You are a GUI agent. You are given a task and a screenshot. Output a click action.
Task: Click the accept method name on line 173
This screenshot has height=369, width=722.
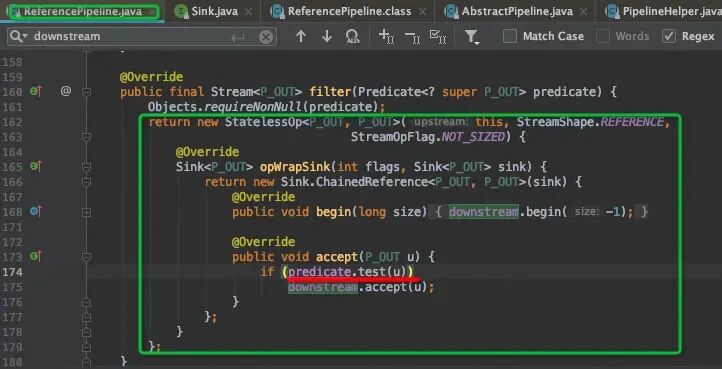click(337, 257)
